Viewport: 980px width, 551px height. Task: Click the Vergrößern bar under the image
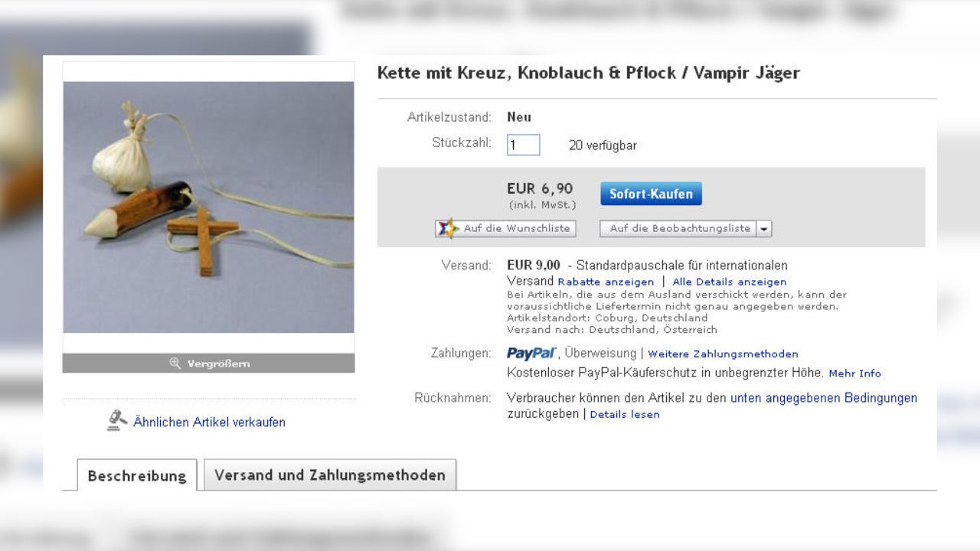click(x=208, y=364)
